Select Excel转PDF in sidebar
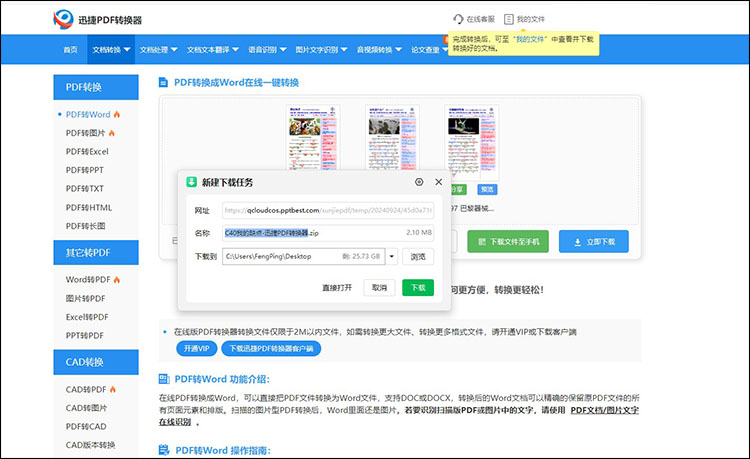 point(87,317)
